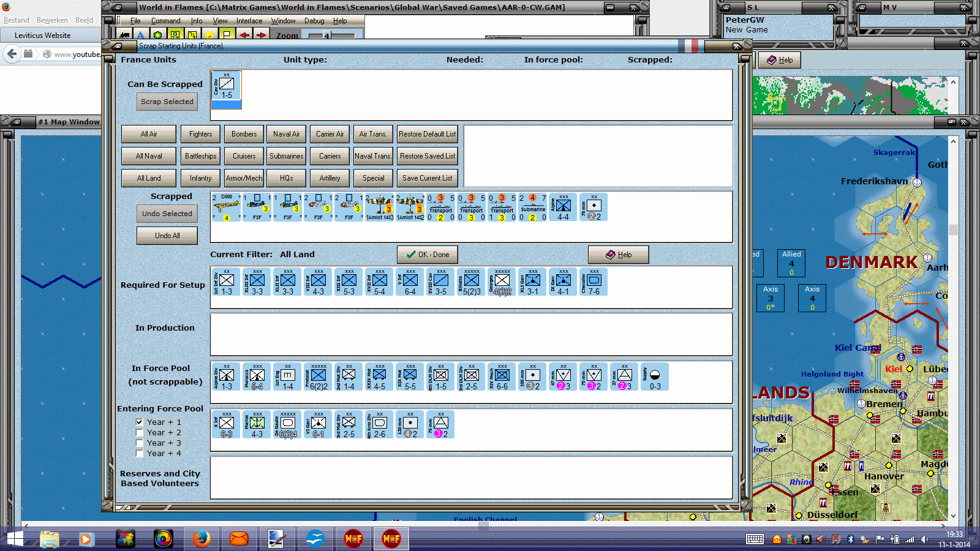
Task: Open the Window menu
Action: (283, 21)
